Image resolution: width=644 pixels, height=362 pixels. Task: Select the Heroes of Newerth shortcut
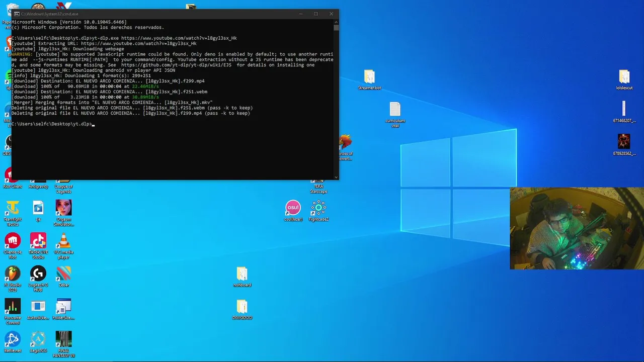click(345, 146)
